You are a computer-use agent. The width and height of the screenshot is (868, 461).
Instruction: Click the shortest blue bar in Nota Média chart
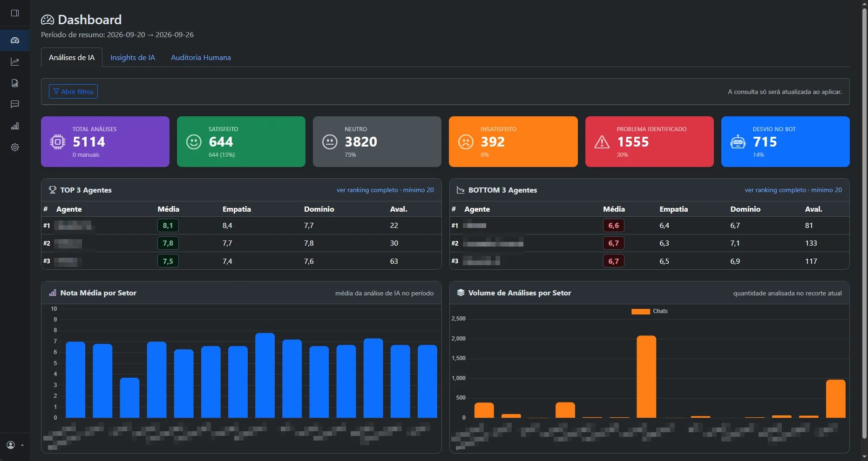(x=129, y=398)
